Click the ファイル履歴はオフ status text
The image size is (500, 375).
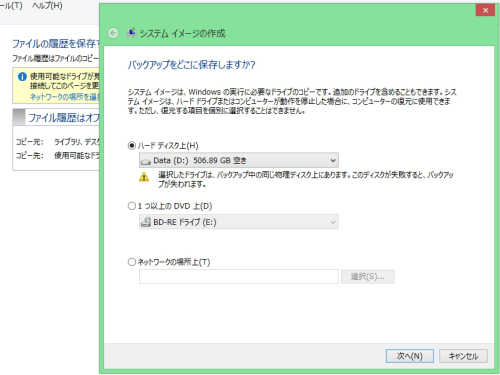(x=64, y=118)
